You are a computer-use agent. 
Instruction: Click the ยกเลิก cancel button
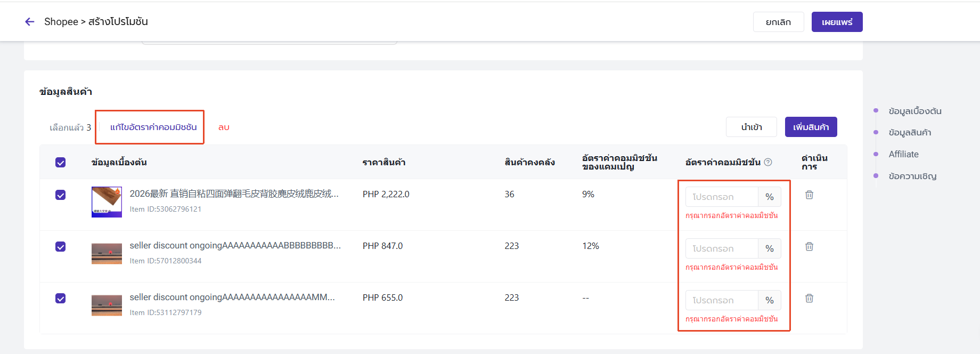(x=778, y=22)
